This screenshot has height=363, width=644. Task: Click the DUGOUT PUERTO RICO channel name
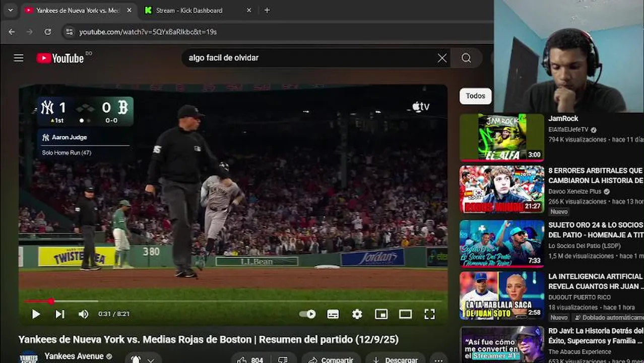[579, 297]
